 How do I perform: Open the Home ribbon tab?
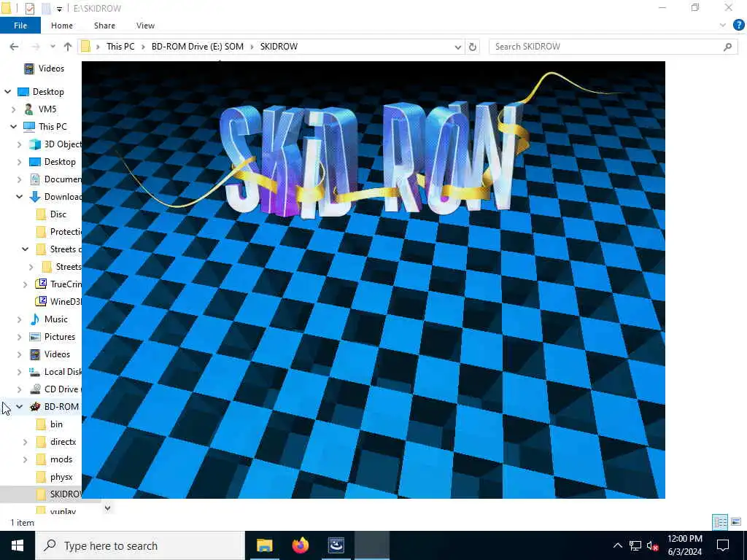click(62, 26)
